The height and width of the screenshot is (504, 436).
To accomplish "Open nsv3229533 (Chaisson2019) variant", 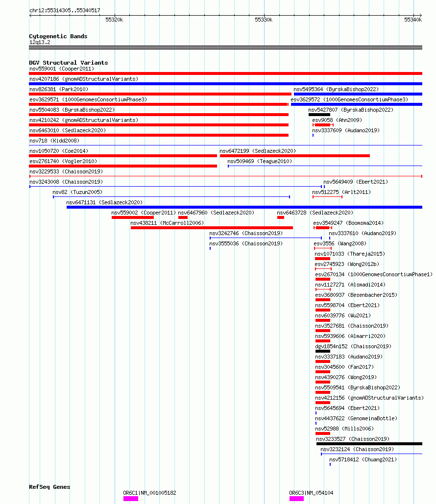I will [66, 171].
